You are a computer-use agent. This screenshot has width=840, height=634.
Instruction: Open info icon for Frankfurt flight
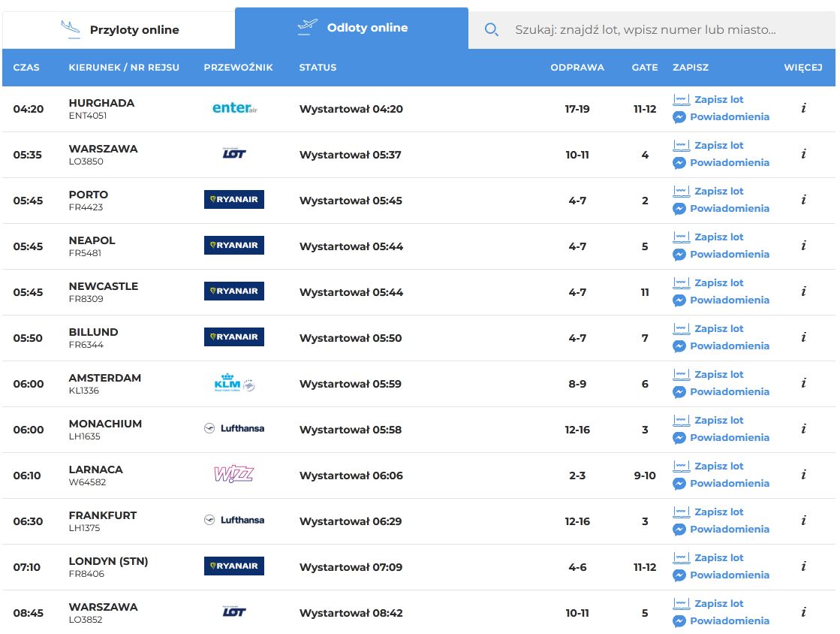803,521
